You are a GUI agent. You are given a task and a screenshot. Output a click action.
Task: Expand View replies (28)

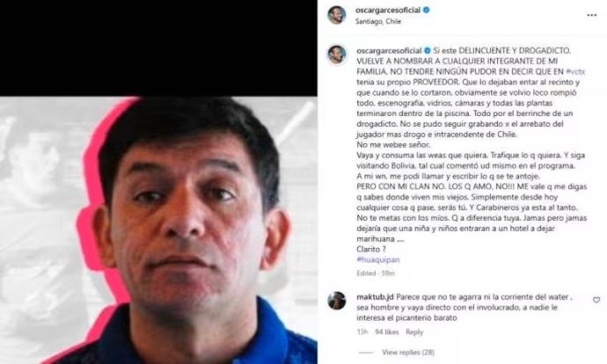(408, 353)
